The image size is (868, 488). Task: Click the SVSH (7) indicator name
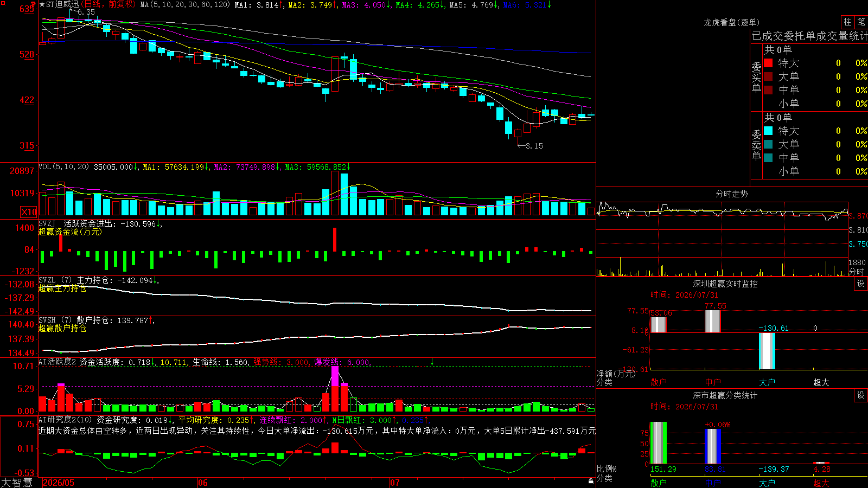click(x=55, y=320)
